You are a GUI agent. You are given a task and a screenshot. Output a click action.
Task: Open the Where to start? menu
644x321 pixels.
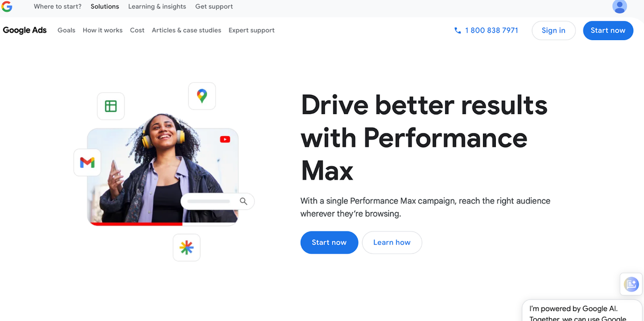57,6
